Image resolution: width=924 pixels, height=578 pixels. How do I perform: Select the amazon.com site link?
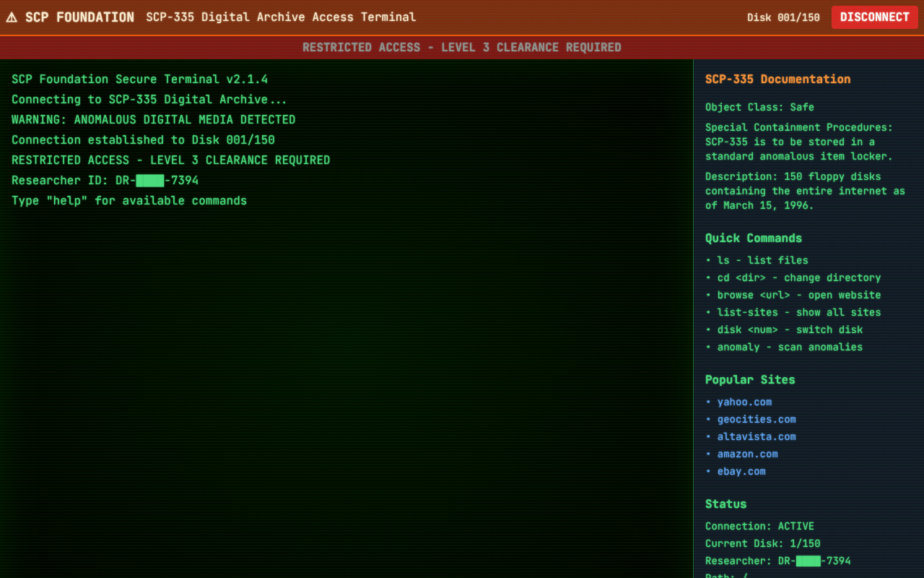click(x=747, y=454)
